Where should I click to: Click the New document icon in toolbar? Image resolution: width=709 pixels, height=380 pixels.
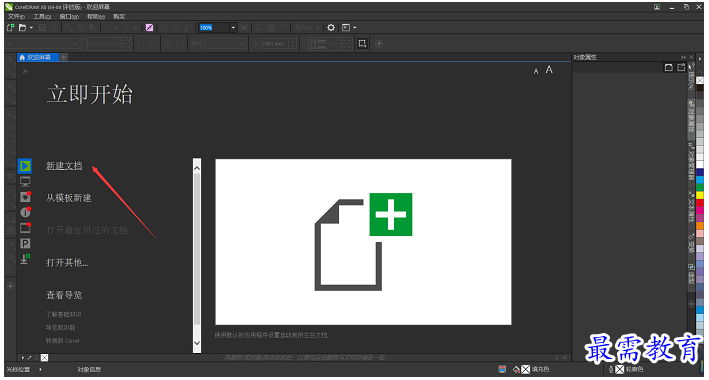(x=10, y=28)
